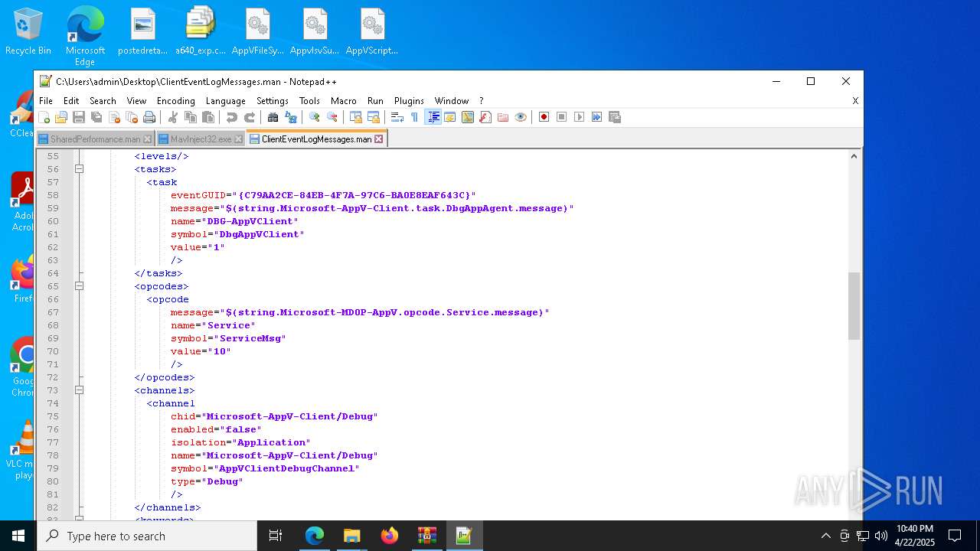The image size is (980, 551).
Task: Open the Settings menu
Action: pyautogui.click(x=273, y=100)
